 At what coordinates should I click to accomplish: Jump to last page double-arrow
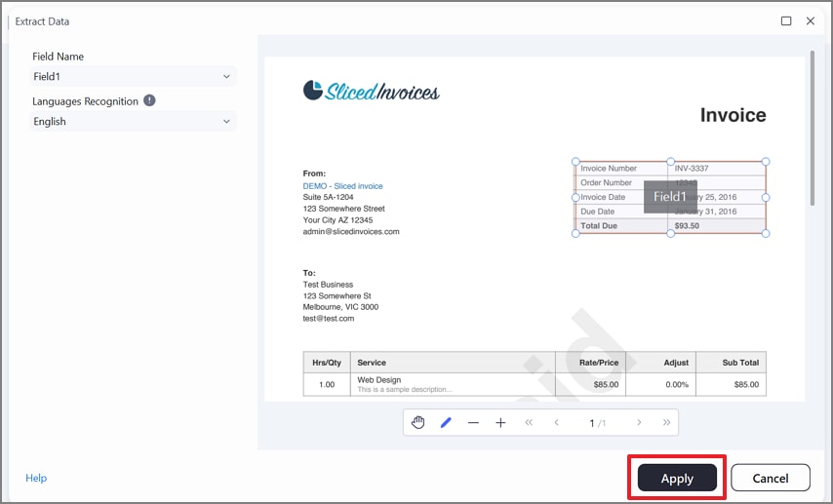coord(667,423)
